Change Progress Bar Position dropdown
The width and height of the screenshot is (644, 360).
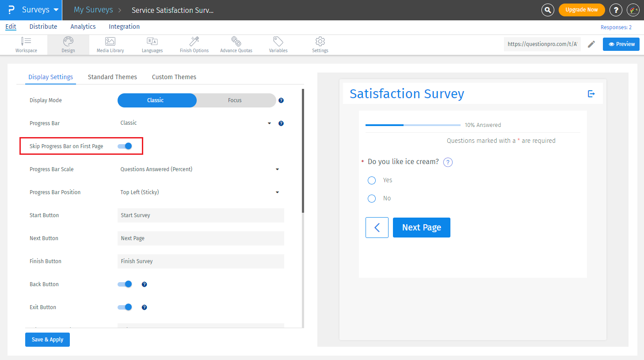tap(277, 192)
